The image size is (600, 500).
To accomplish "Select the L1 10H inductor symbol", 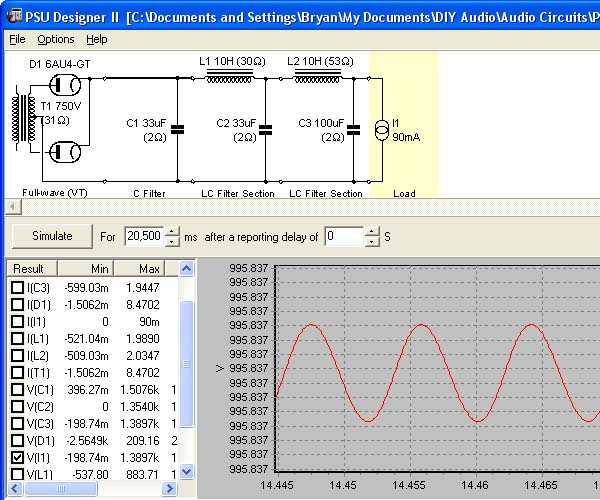I will 229,76.
